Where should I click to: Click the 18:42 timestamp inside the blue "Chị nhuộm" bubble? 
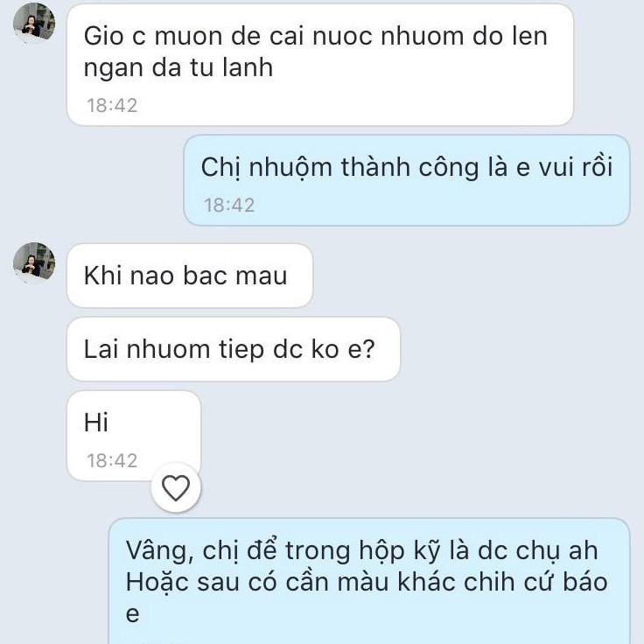tap(229, 205)
